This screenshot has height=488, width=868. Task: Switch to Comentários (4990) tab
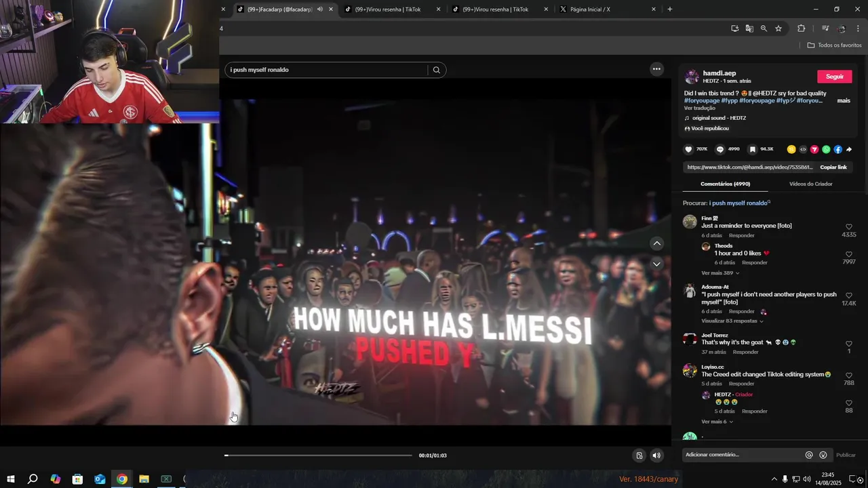725,184
